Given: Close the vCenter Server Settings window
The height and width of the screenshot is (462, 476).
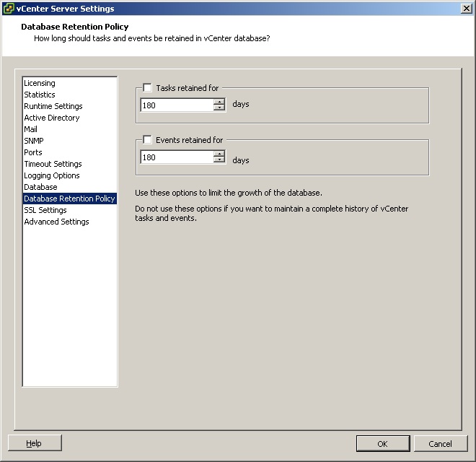Looking at the screenshot, I should pyautogui.click(x=466, y=9).
